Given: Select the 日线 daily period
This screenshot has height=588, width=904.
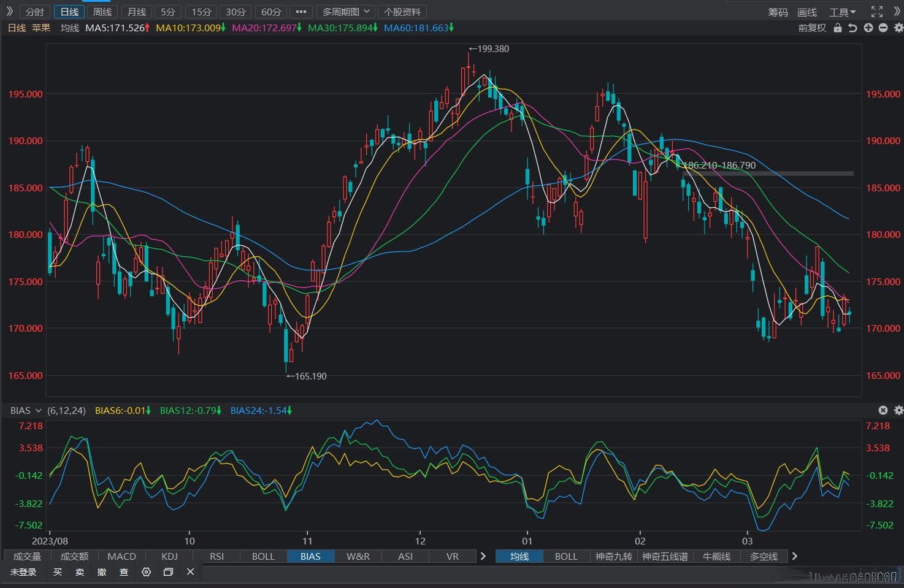Looking at the screenshot, I should (69, 12).
